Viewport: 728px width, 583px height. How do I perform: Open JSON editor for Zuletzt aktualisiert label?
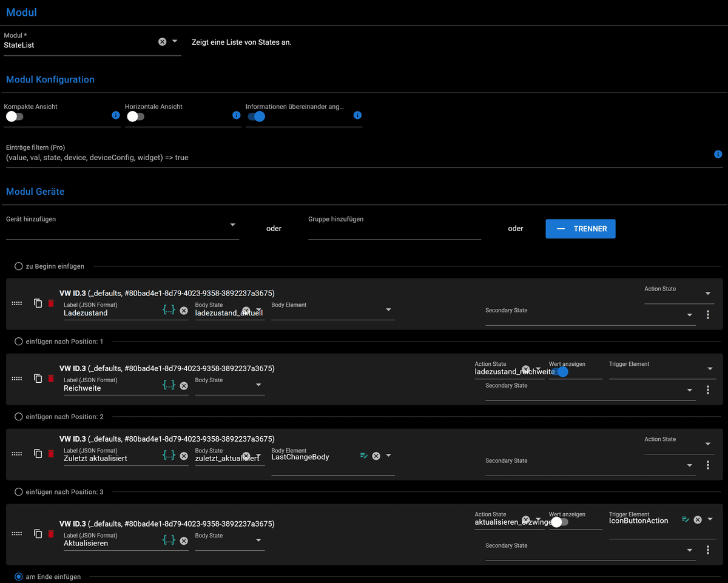click(x=169, y=456)
